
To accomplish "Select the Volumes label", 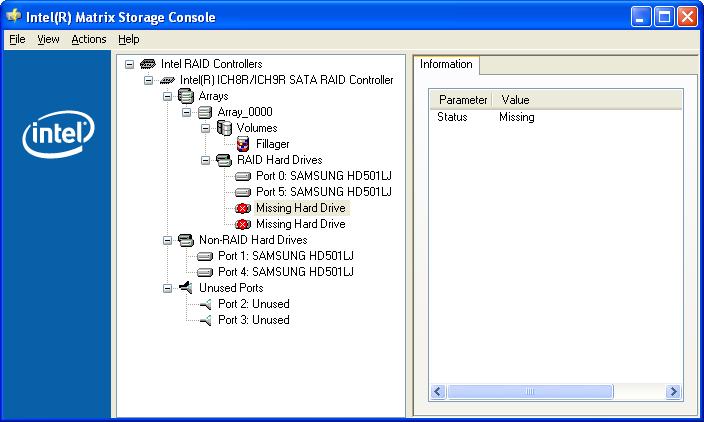I will point(257,128).
